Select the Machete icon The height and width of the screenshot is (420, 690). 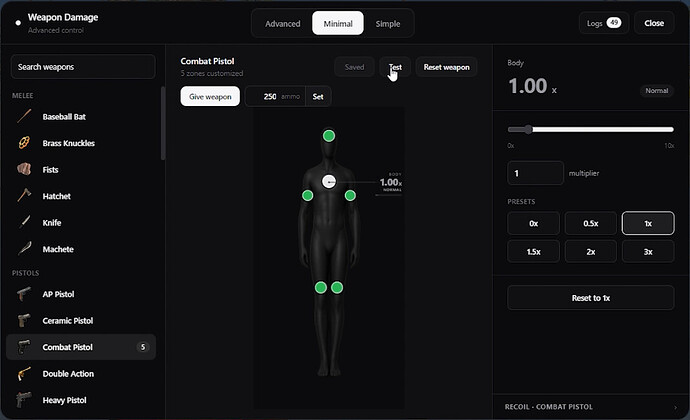(x=24, y=249)
